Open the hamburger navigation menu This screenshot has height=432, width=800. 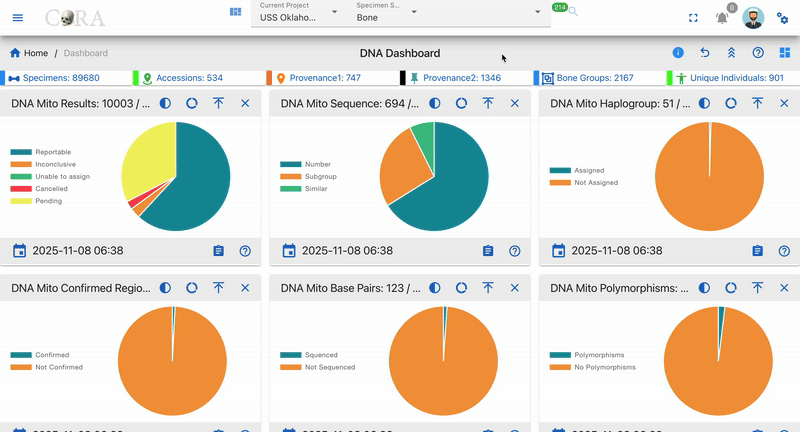click(18, 18)
